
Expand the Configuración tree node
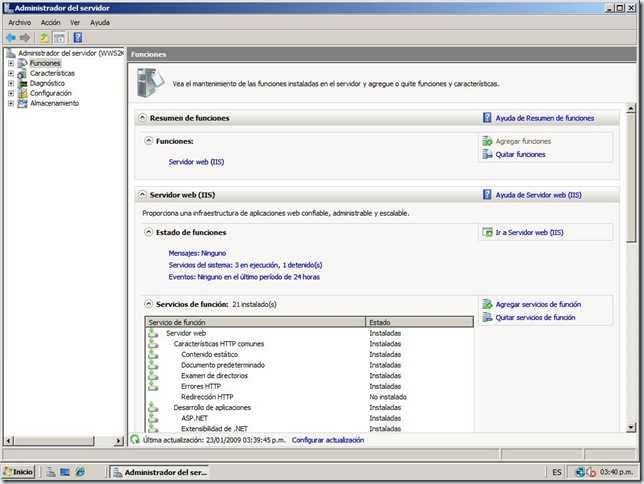(x=11, y=93)
